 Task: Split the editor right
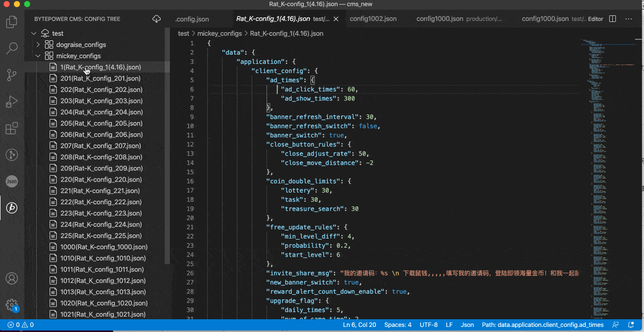(x=612, y=19)
